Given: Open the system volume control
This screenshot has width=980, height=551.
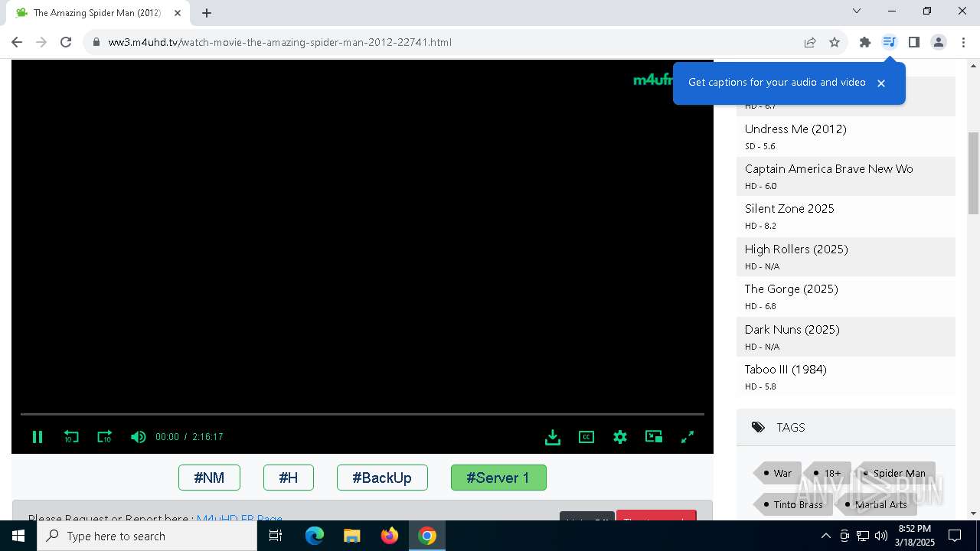Looking at the screenshot, I should tap(881, 536).
